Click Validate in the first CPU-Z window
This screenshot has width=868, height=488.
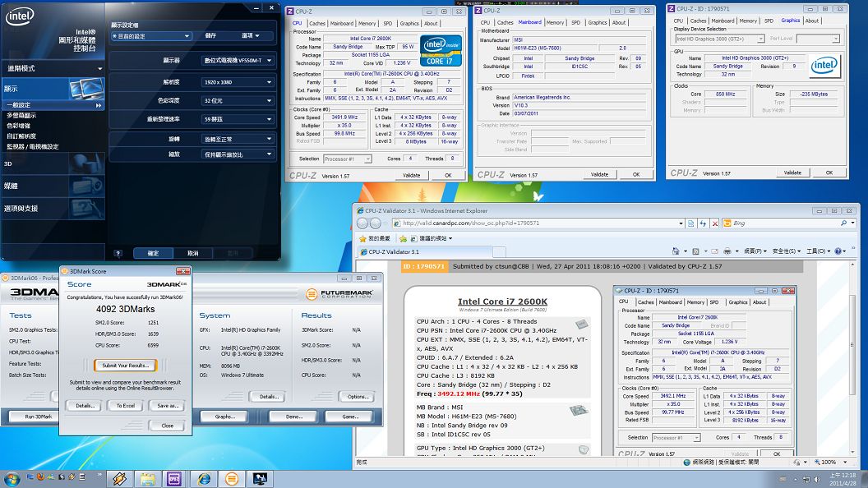[x=411, y=175]
